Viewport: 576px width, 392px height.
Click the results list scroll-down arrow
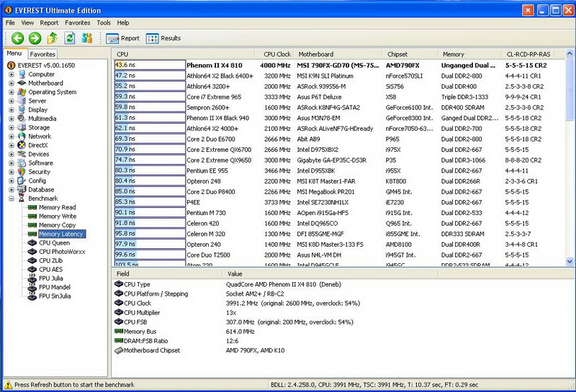(x=570, y=261)
